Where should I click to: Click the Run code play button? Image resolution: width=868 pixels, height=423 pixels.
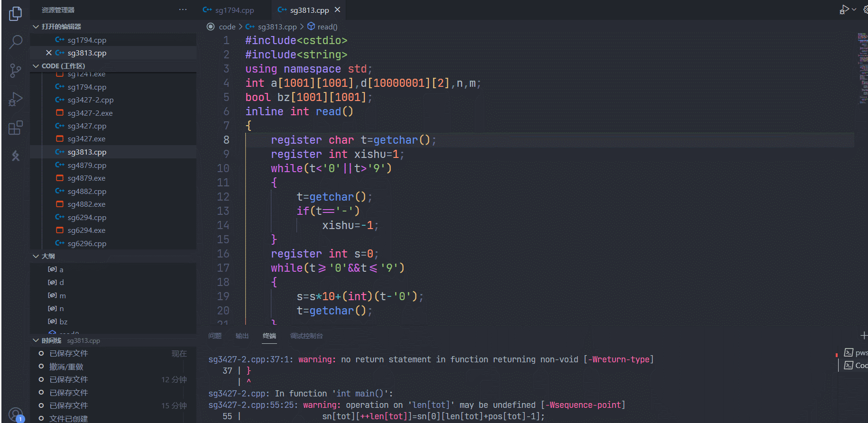point(844,9)
